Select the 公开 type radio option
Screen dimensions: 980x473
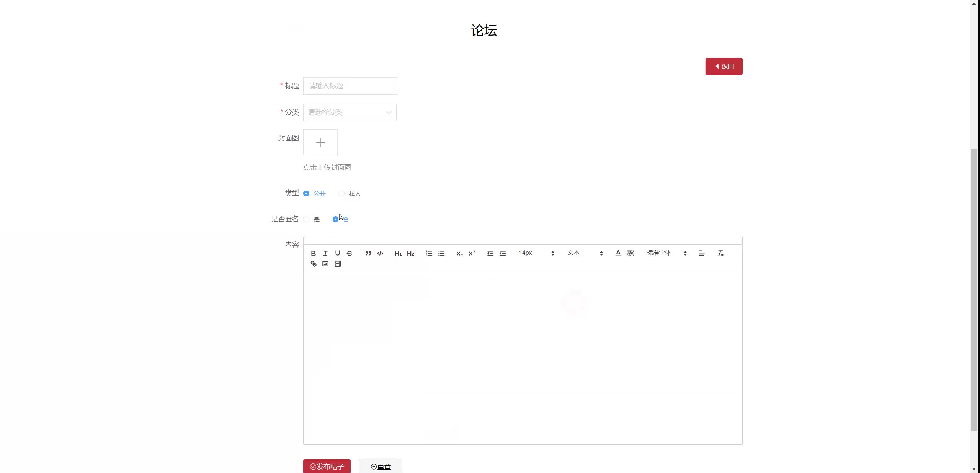point(306,194)
